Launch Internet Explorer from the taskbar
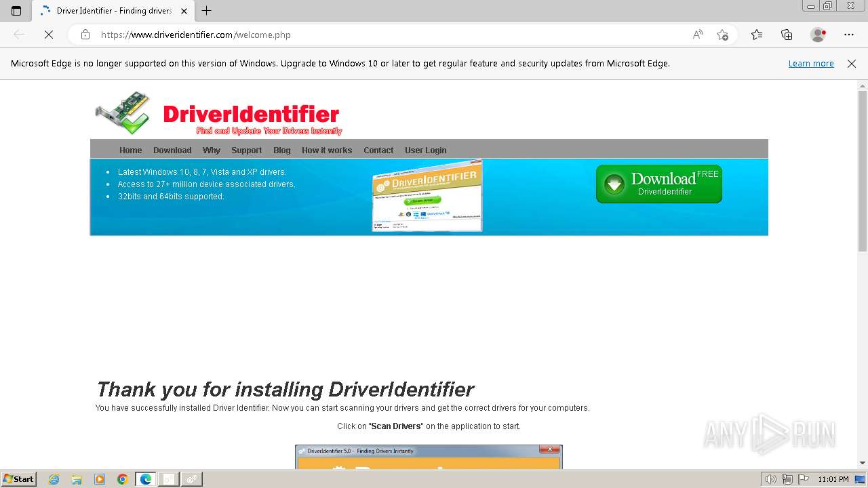This screenshot has width=868, height=488. click(x=54, y=479)
